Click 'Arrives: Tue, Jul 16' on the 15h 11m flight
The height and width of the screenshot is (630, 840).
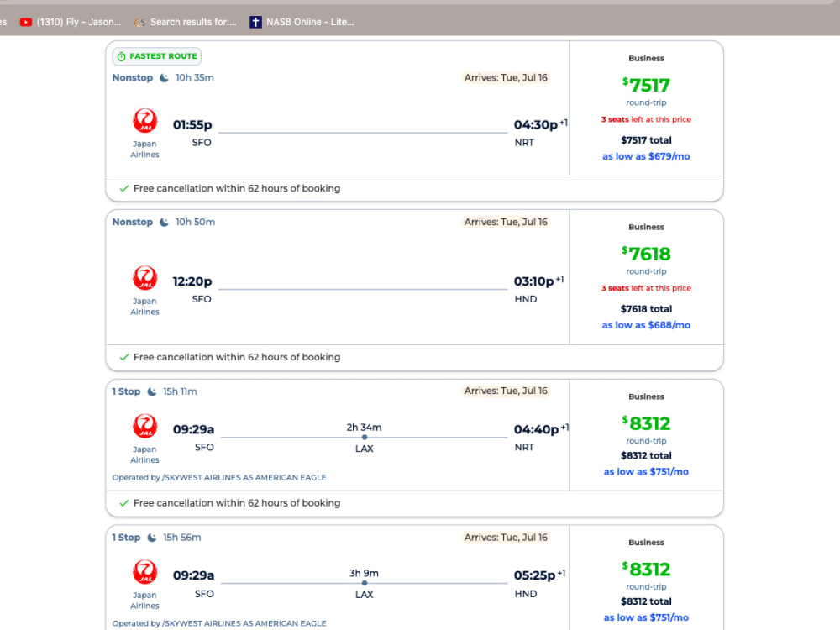pyautogui.click(x=506, y=391)
